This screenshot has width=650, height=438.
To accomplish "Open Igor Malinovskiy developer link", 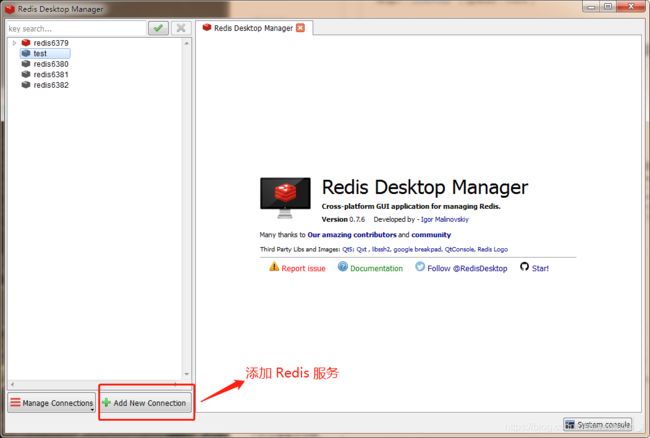I will (444, 219).
